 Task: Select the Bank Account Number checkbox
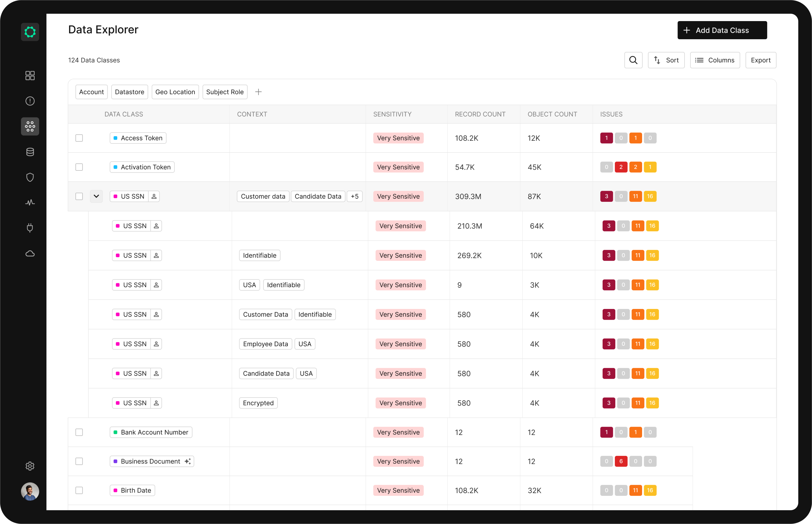[x=79, y=433]
